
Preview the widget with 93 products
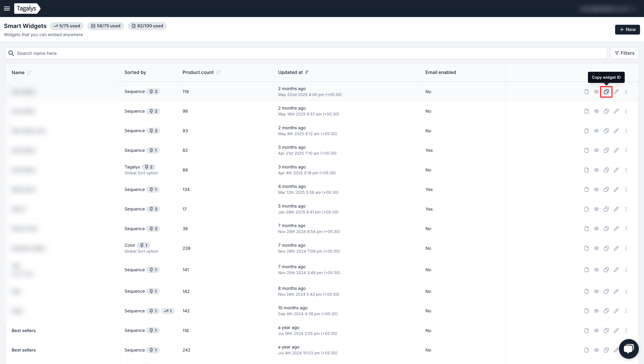click(x=596, y=131)
